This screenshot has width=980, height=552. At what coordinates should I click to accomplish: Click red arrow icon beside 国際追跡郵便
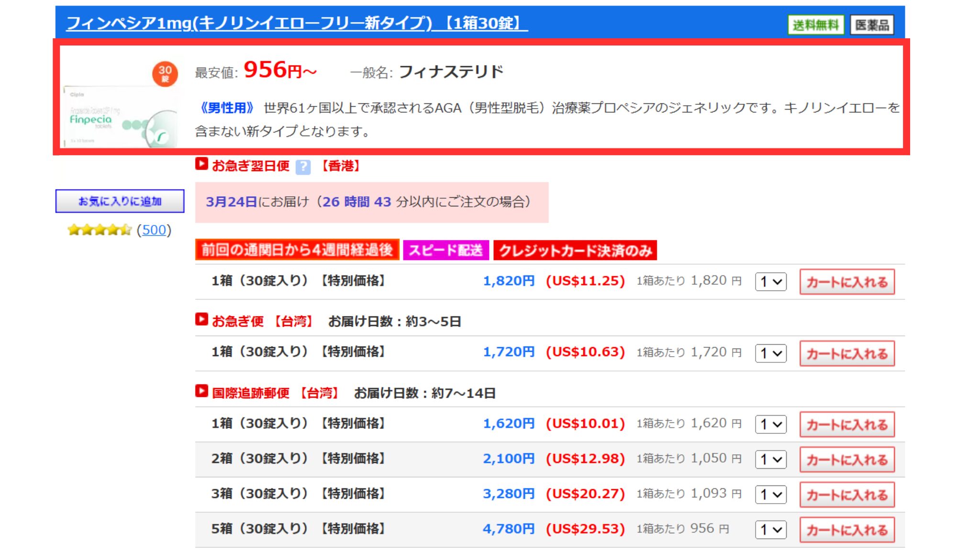[201, 391]
